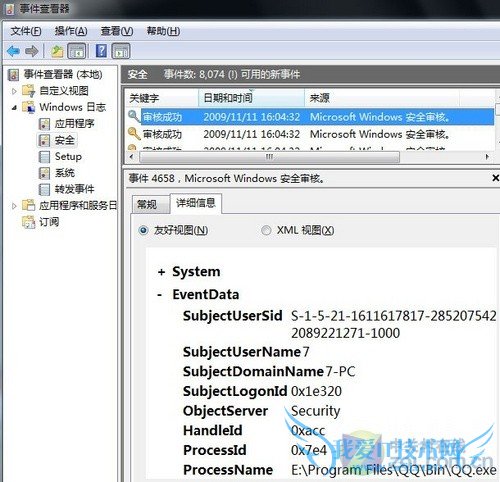This screenshot has height=482, width=500.
Task: Click the Event Viewer title bar icon
Action: tap(10, 9)
